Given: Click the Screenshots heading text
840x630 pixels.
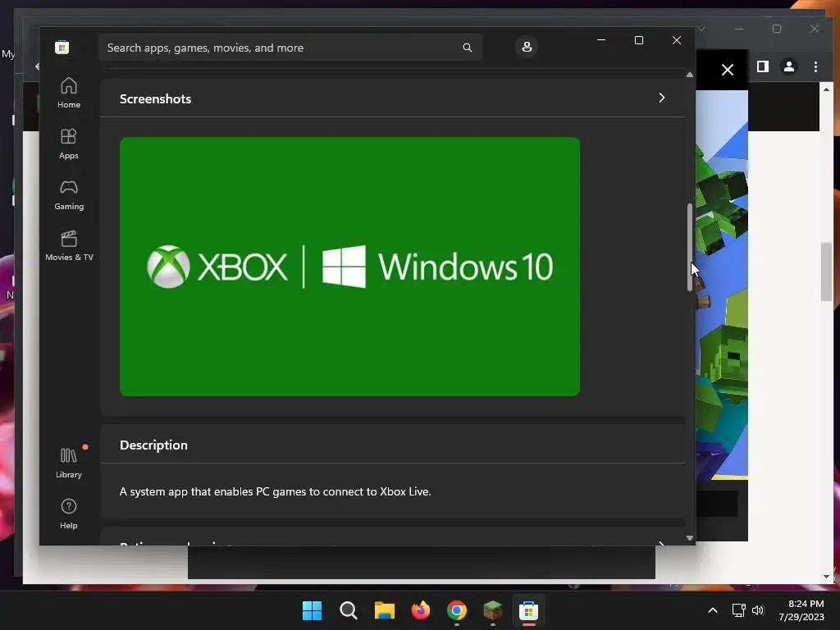Looking at the screenshot, I should (155, 99).
